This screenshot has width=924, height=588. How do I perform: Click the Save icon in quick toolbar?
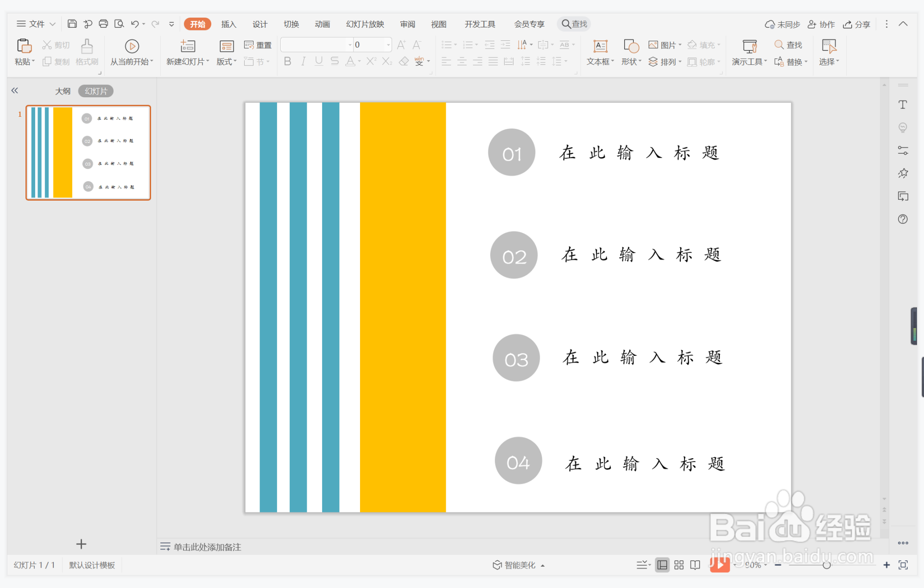tap(72, 24)
